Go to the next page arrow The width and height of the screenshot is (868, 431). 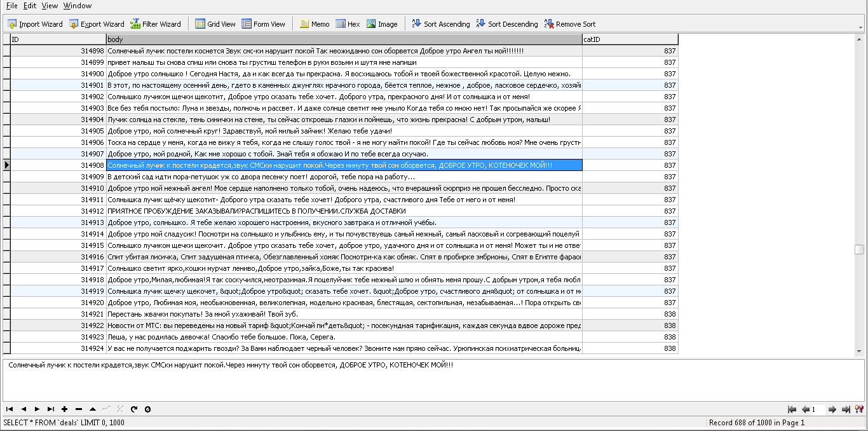coord(832,410)
